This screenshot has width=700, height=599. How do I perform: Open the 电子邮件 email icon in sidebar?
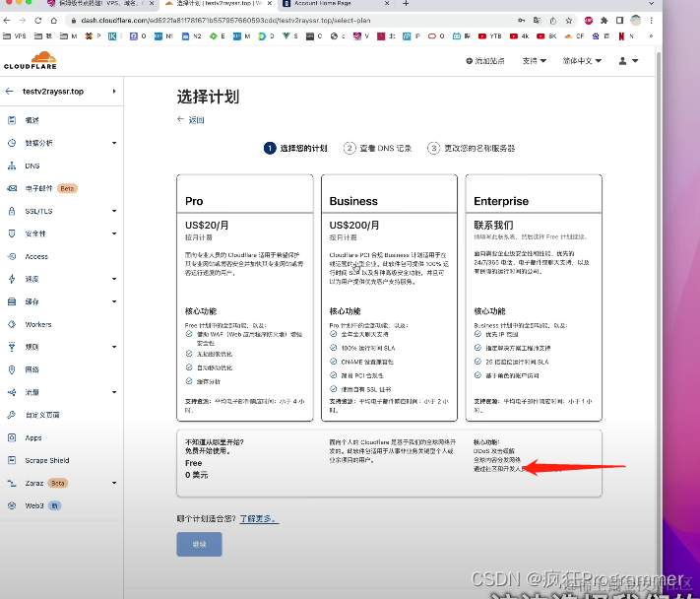[12, 188]
